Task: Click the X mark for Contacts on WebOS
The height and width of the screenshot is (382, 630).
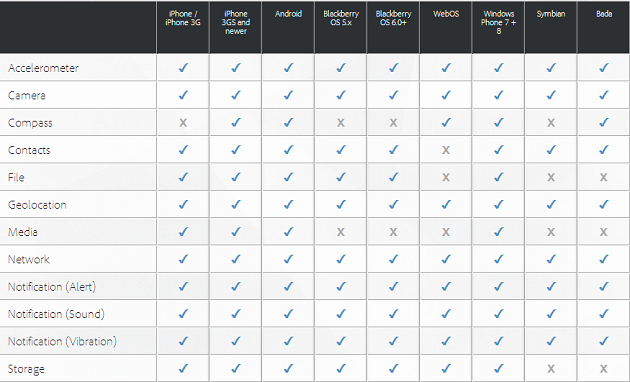Action: tap(446, 150)
